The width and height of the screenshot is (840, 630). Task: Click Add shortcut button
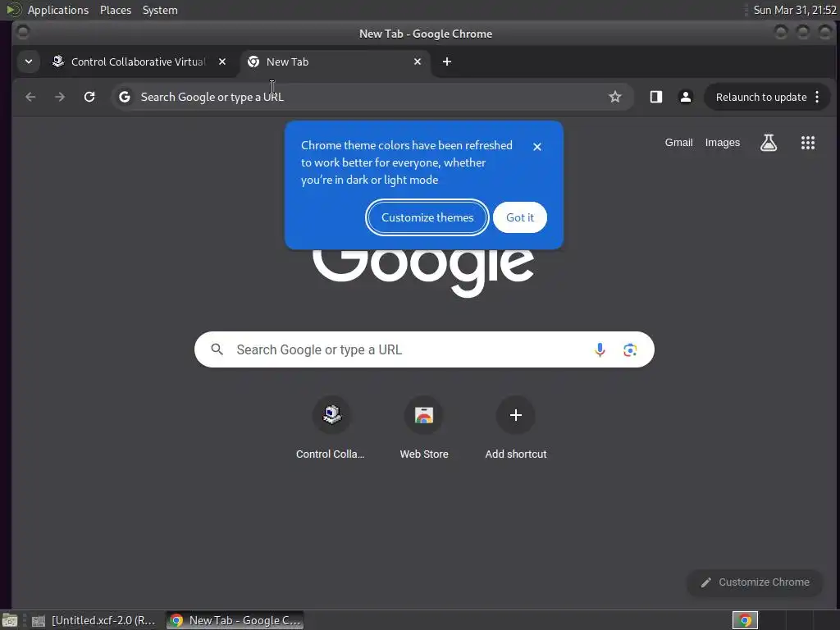(x=516, y=428)
